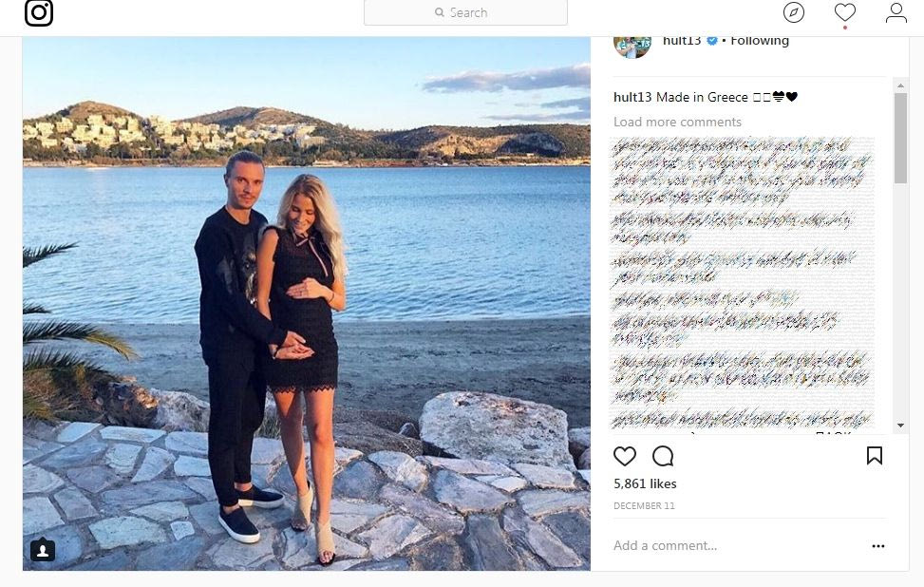Open hult13 username in post header
The height and width of the screenshot is (587, 924).
[682, 41]
